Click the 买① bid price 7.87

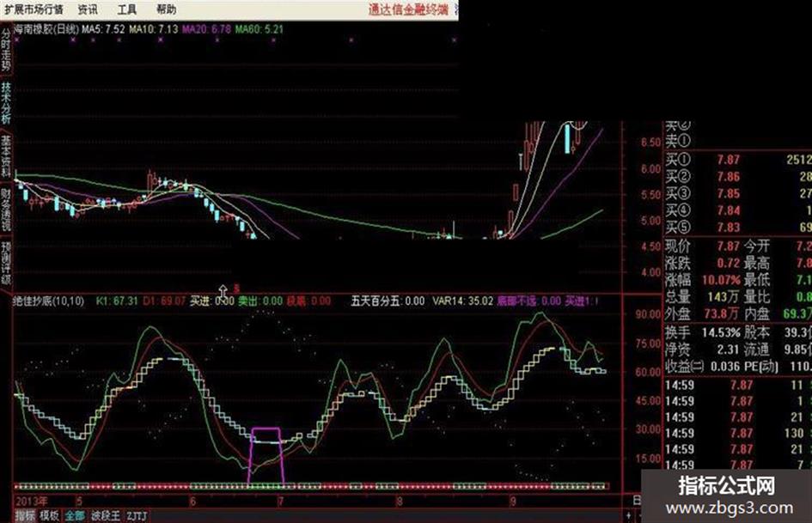tap(728, 160)
